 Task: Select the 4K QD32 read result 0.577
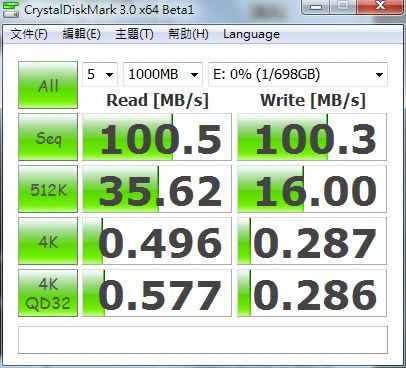(x=157, y=293)
